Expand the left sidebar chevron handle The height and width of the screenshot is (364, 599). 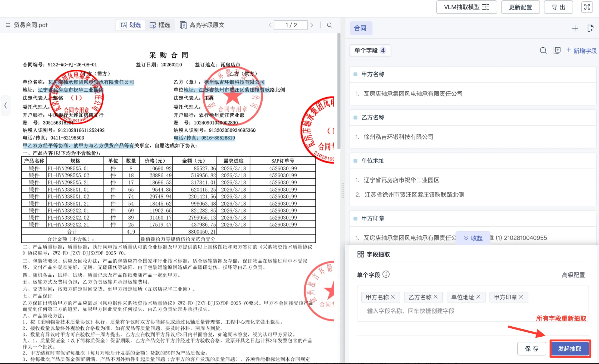tap(5, 106)
